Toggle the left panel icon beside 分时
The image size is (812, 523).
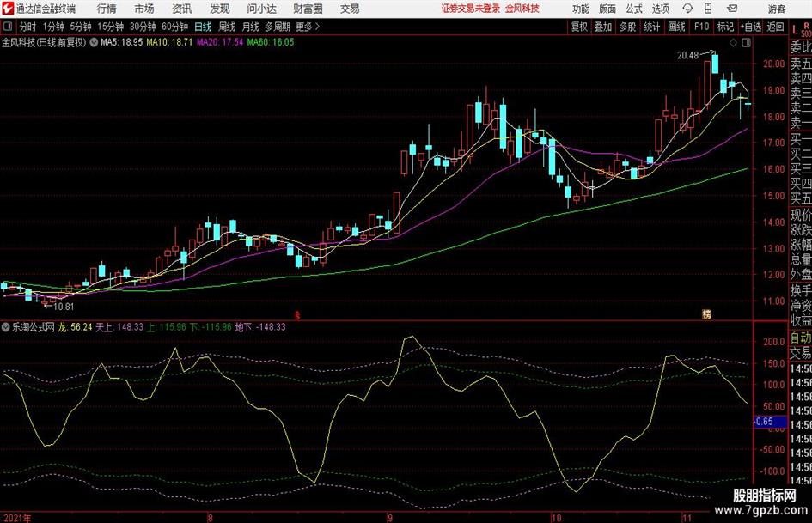(8, 27)
